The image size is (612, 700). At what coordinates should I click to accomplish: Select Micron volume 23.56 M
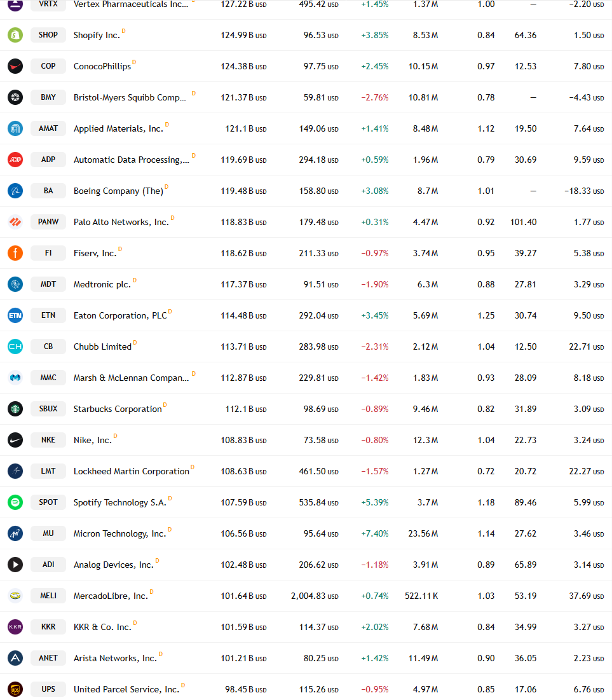pyautogui.click(x=423, y=533)
